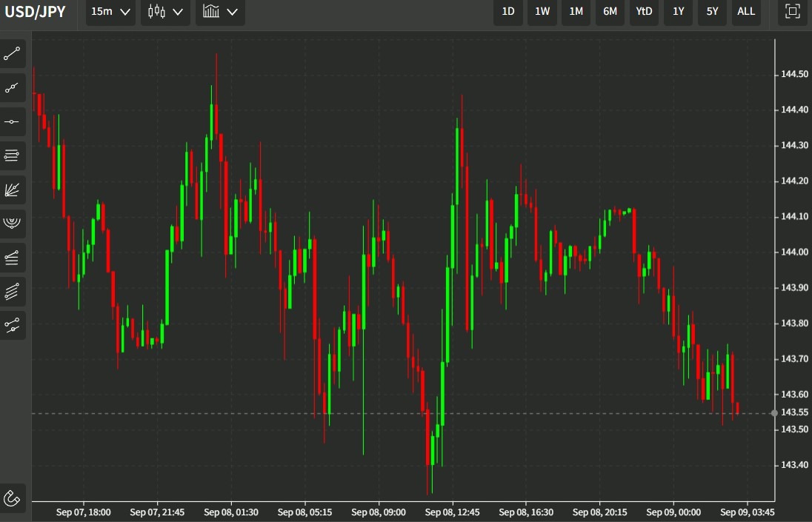Open the 15m interval dropdown
The height and width of the screenshot is (522, 812).
tap(110, 12)
